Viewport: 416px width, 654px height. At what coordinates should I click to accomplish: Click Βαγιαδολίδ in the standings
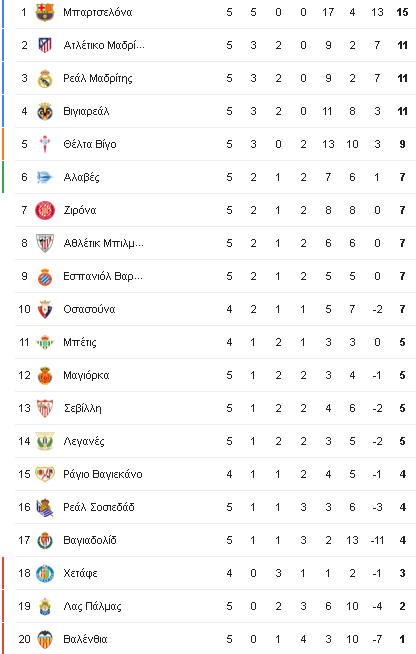(90, 540)
